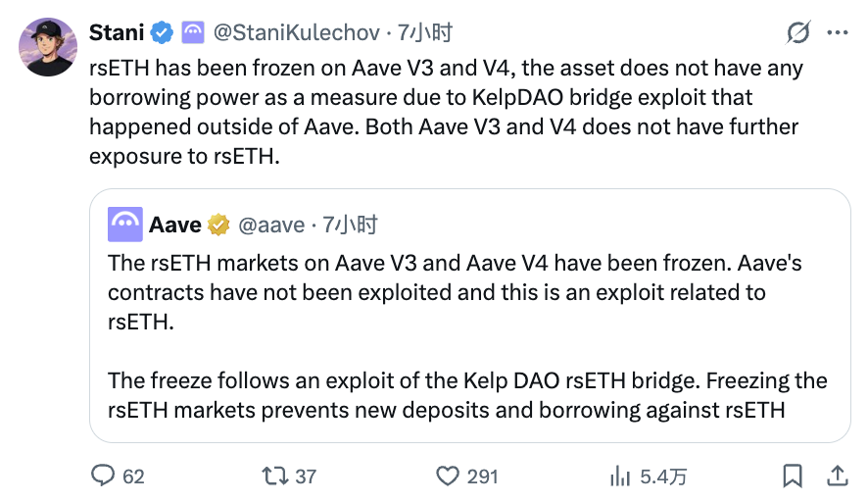Open the @StaniKulechov handle link
Screen dimensions: 868x502
296,33
